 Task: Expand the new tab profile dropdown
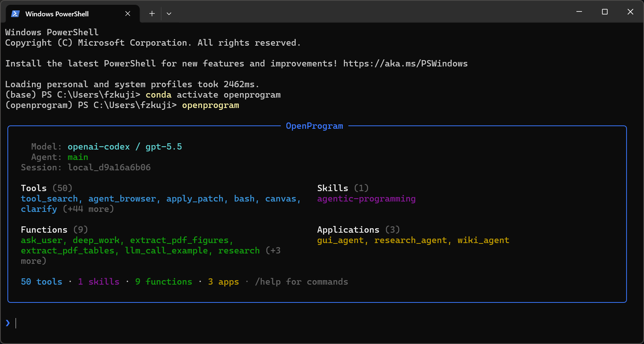(169, 14)
